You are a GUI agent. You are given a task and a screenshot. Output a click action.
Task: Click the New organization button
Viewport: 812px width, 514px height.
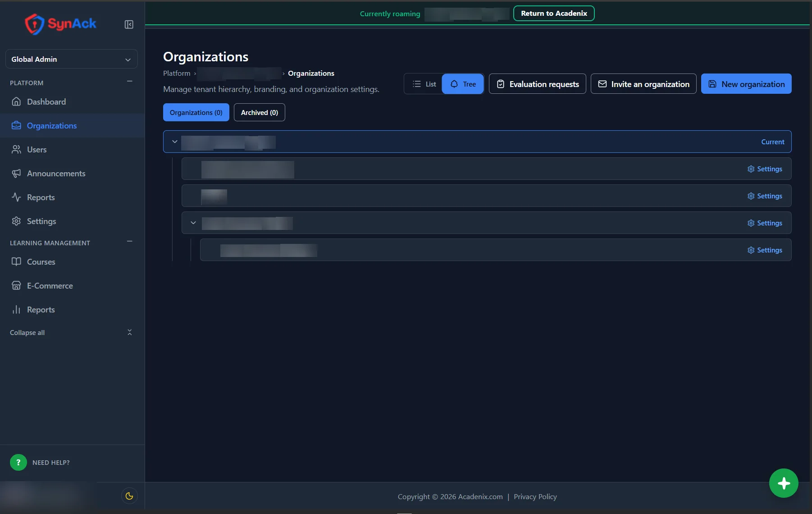[x=746, y=84]
